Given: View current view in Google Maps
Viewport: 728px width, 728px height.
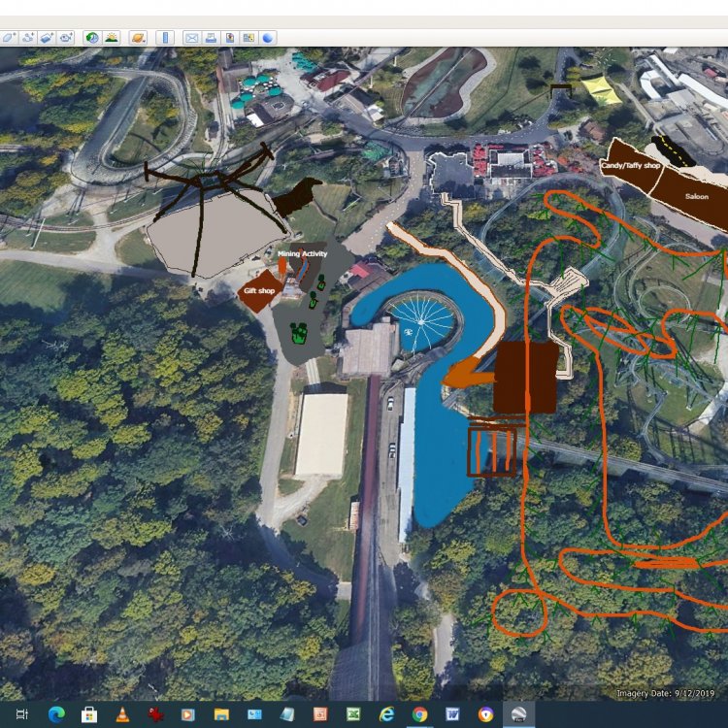Looking at the screenshot, I should coord(248,38).
